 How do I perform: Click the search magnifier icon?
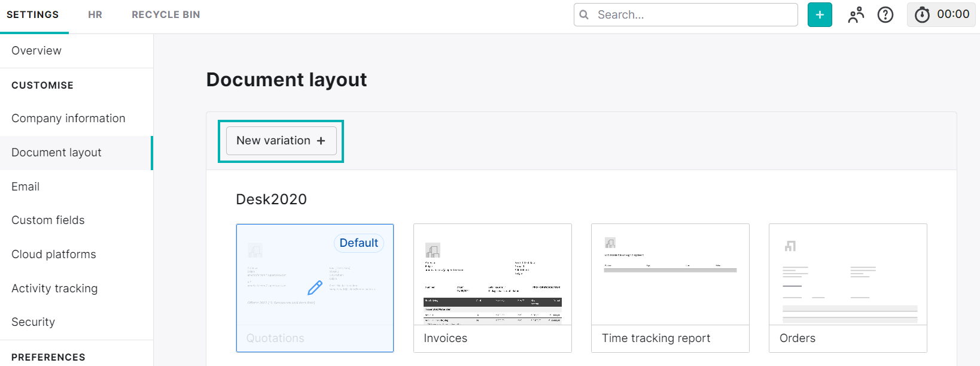[585, 15]
